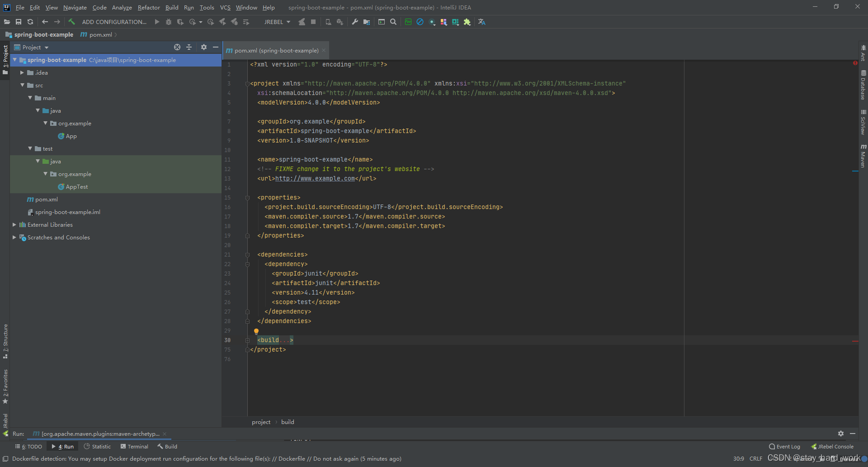
Task: Toggle the Maven tool window side tab
Action: [863, 156]
